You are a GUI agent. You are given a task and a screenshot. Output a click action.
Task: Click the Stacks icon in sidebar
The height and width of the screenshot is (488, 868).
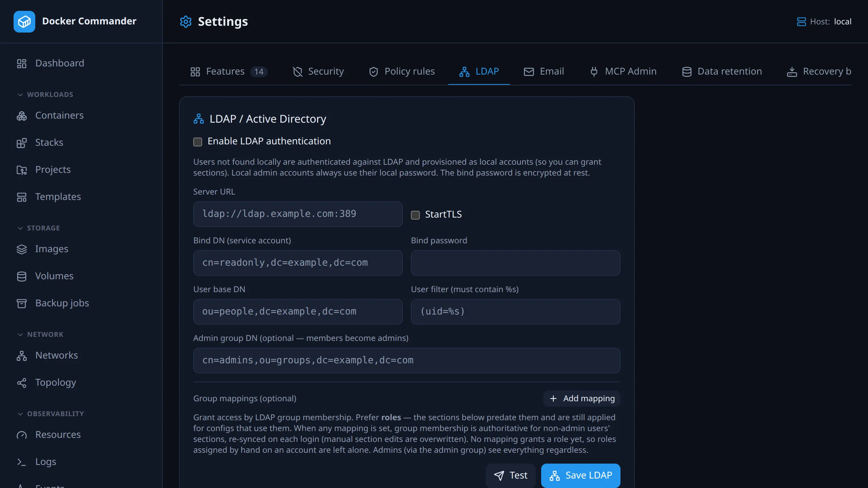pos(22,143)
